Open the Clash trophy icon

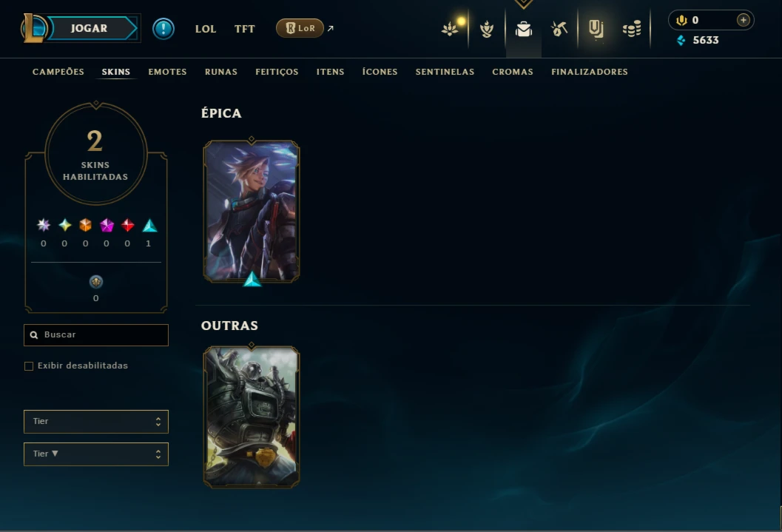pos(487,29)
